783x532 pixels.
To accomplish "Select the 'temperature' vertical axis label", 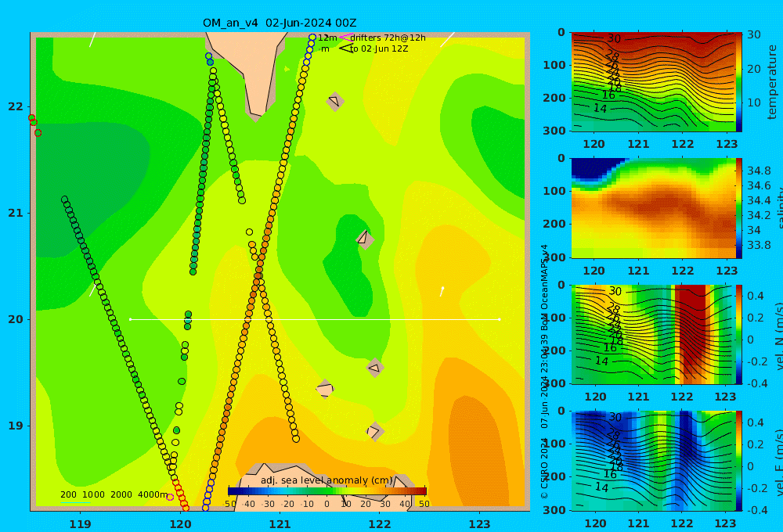I will click(772, 82).
